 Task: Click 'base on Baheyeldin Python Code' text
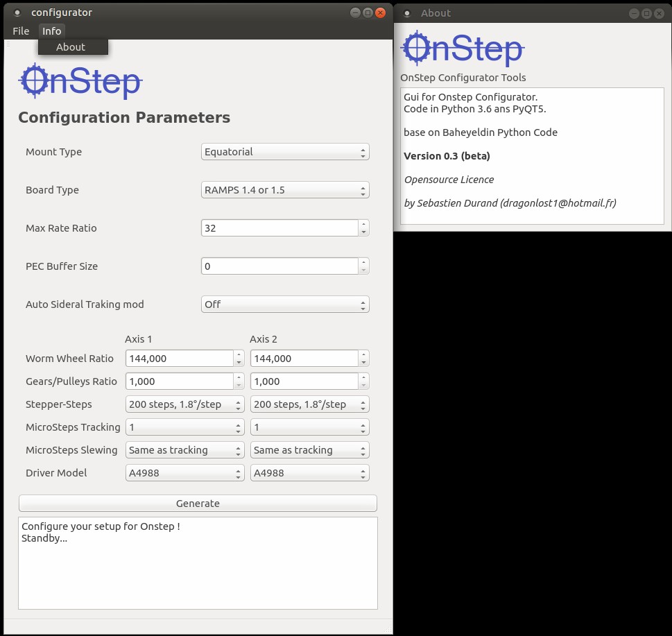[x=481, y=132]
